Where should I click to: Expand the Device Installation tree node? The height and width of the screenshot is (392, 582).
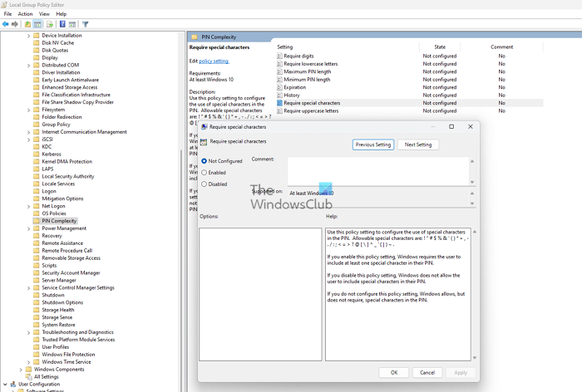tap(28, 36)
